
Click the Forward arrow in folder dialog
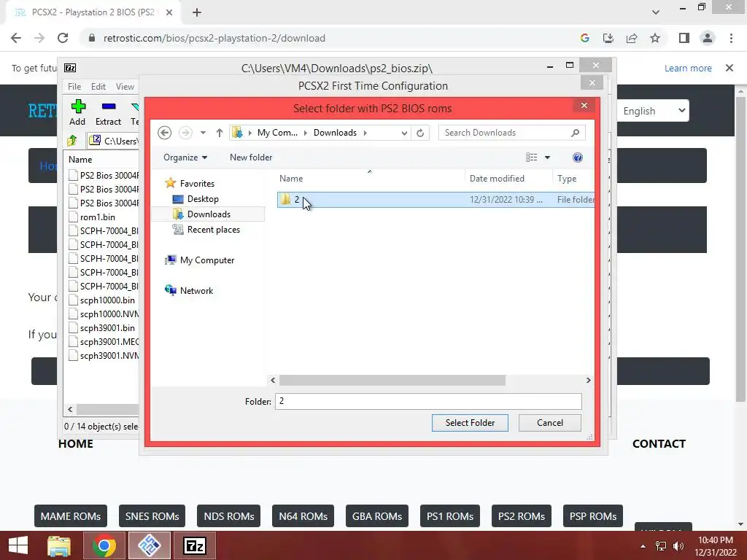click(x=185, y=133)
